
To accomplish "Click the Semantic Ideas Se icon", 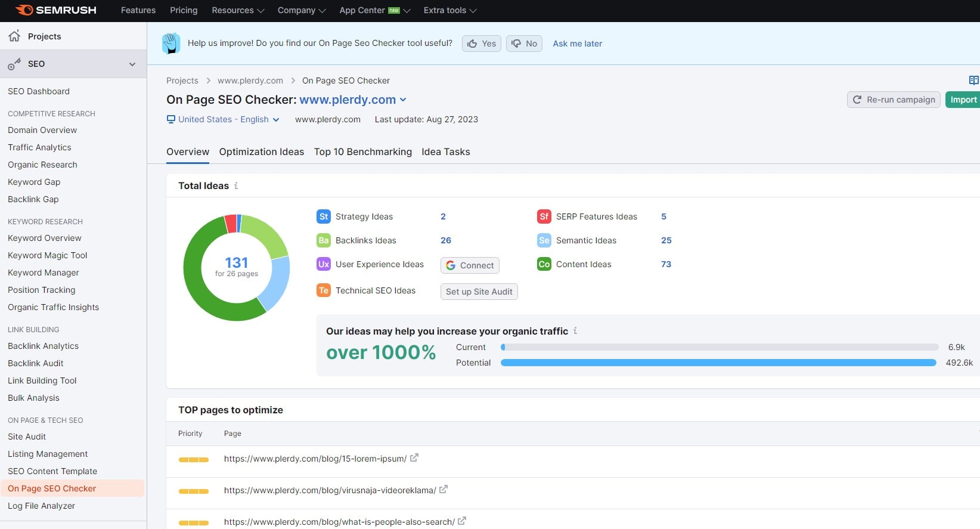I will coord(544,240).
